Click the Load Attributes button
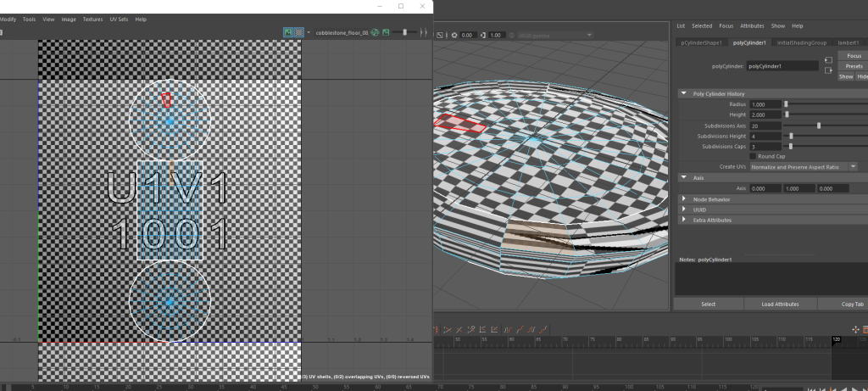The height and width of the screenshot is (391, 868). [x=781, y=304]
